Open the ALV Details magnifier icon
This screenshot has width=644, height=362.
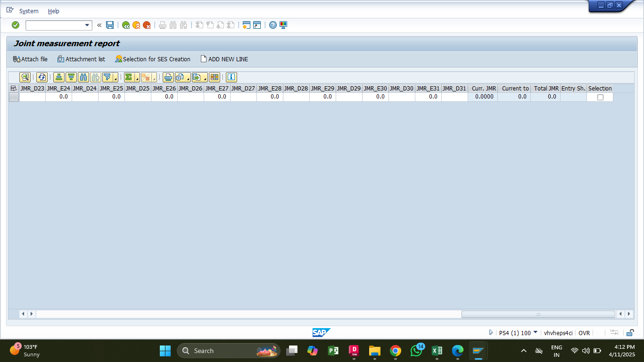point(25,77)
